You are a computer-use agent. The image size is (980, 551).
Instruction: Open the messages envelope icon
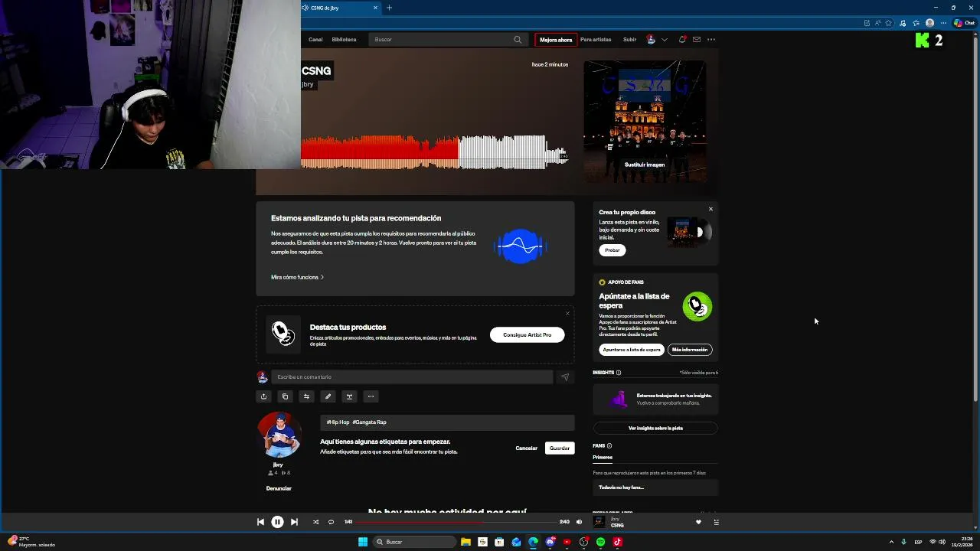(x=697, y=39)
